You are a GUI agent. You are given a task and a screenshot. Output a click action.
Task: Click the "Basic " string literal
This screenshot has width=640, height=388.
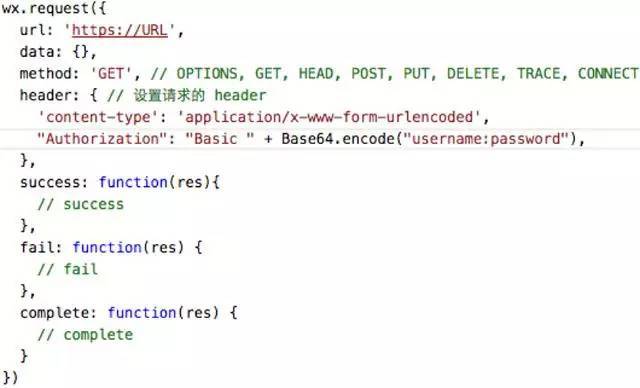(x=220, y=139)
